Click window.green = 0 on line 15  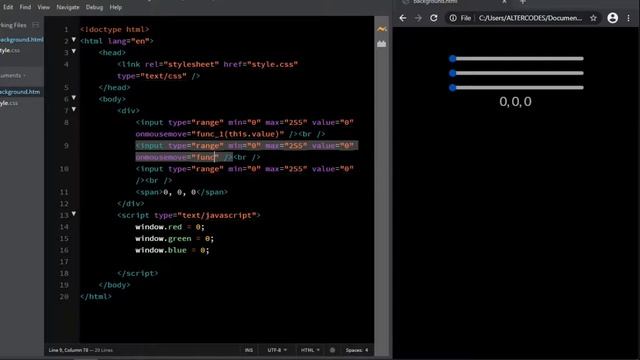tap(175, 238)
